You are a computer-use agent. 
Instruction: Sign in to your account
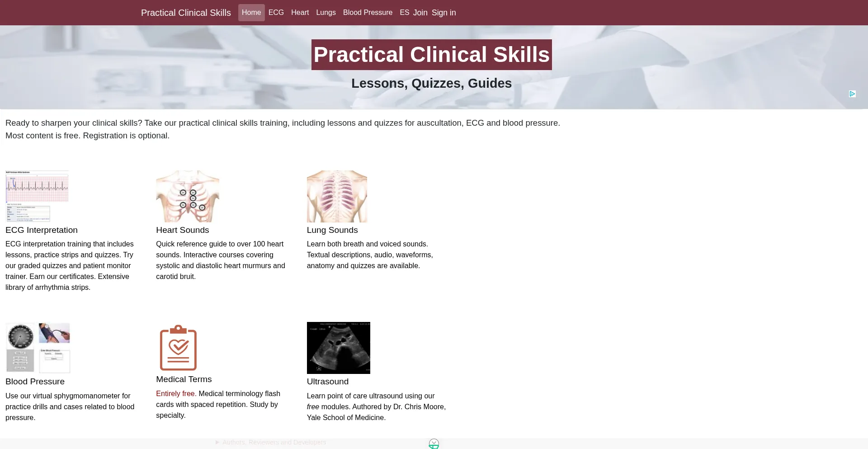pos(443,12)
